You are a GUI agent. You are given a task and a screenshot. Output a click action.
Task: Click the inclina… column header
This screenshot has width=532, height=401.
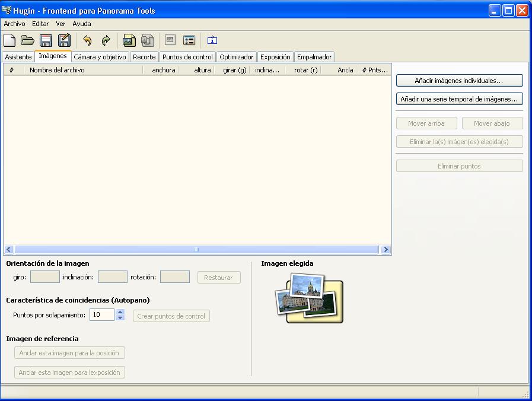(x=267, y=70)
